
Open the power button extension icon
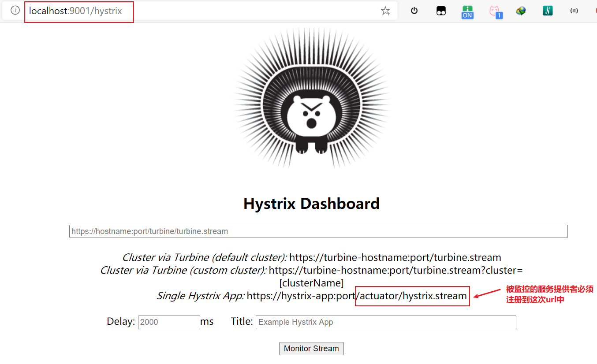point(414,11)
